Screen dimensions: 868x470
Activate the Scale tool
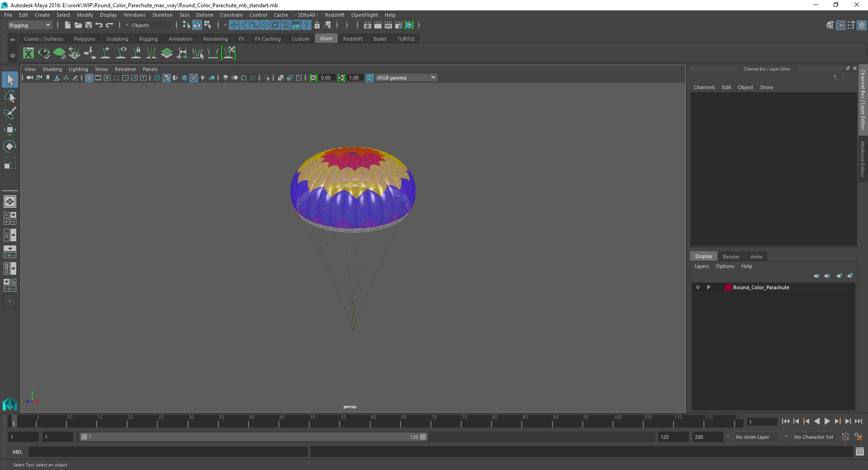pyautogui.click(x=10, y=163)
